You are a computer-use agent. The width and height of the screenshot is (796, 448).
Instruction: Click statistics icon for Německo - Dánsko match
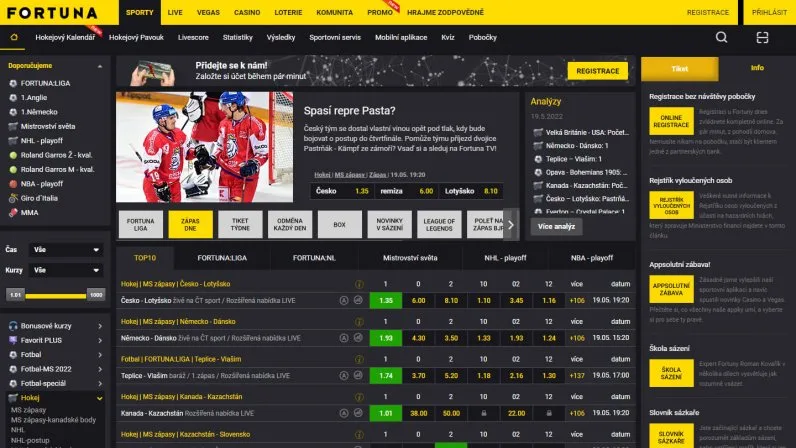(357, 338)
